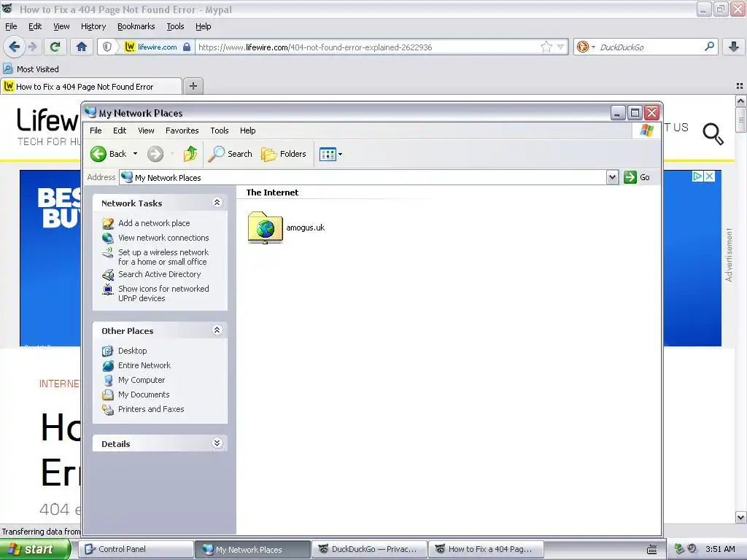The width and height of the screenshot is (747, 560).
Task: Open the URL bar history dropdown arrow
Action: point(561,47)
